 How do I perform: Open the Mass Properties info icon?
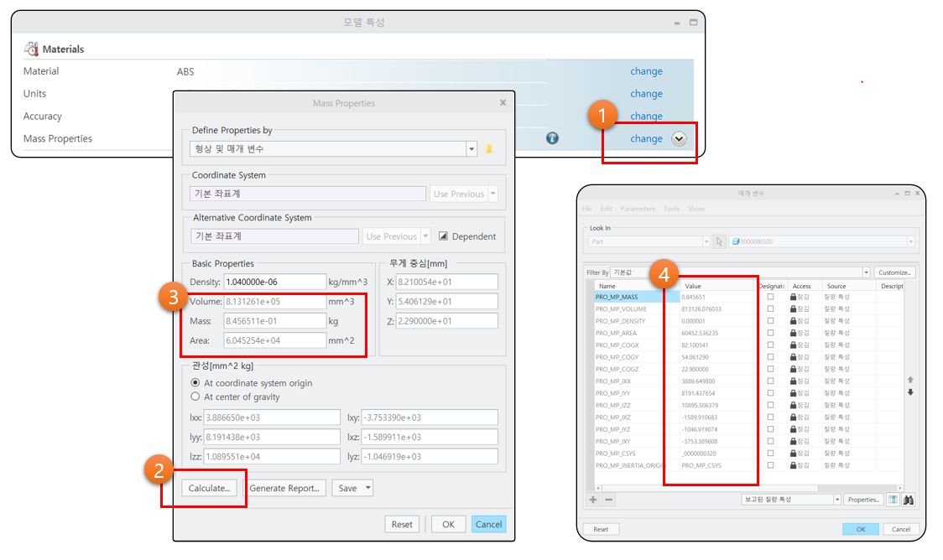click(552, 138)
